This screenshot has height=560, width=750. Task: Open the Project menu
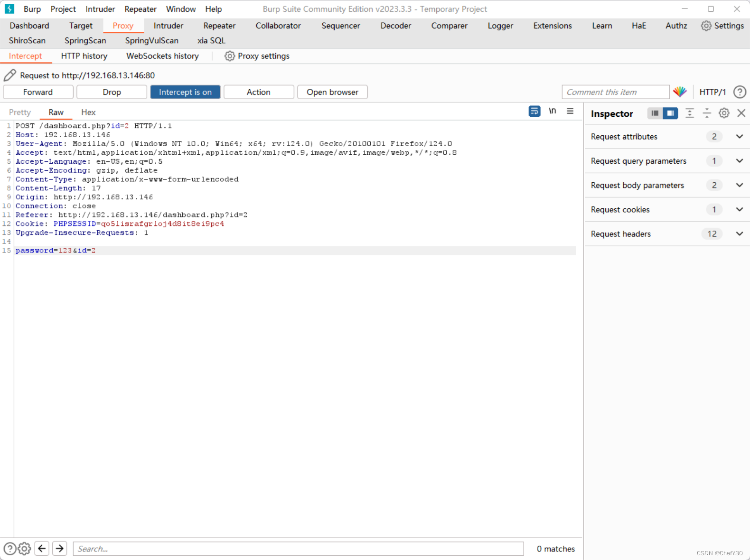tap(63, 9)
